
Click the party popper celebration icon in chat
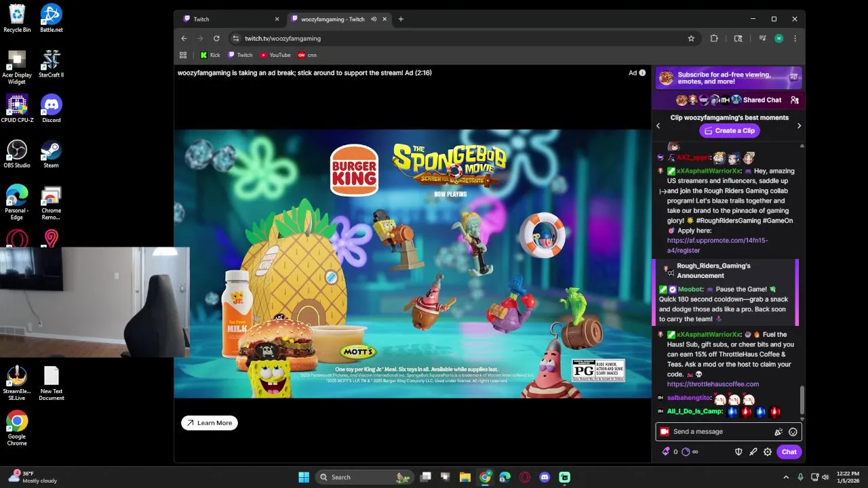[778, 432]
